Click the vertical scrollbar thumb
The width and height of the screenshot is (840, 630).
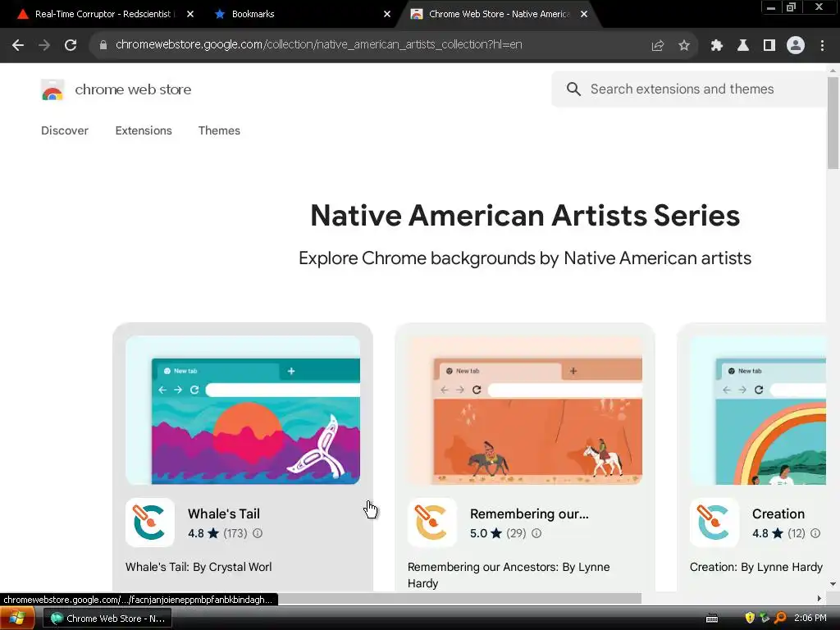[833, 123]
